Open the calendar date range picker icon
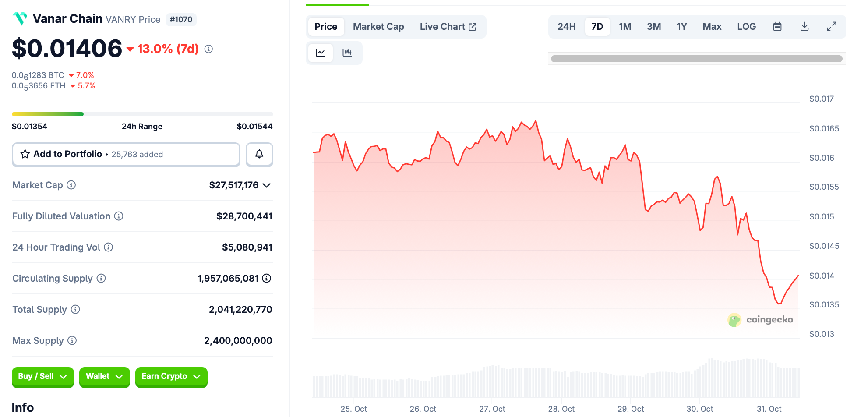 [778, 26]
